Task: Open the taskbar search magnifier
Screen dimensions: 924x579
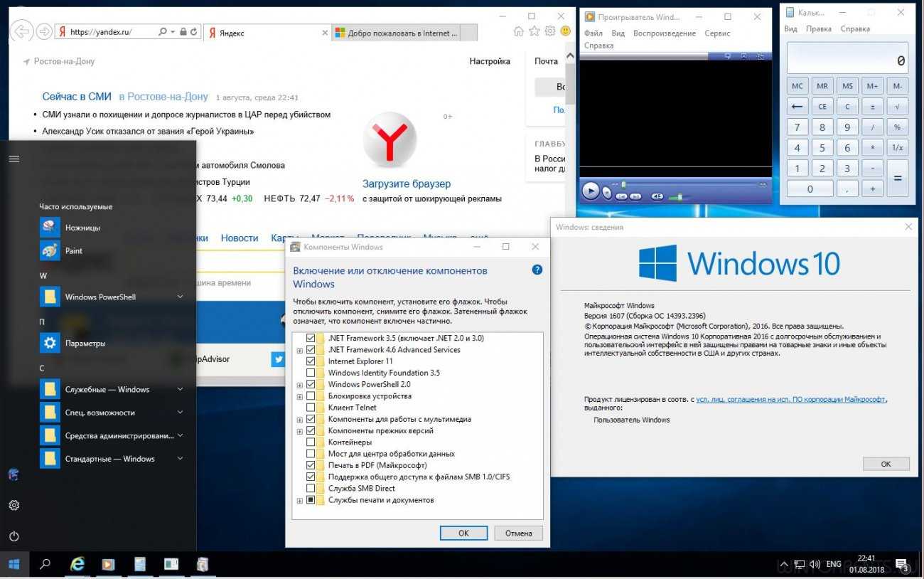Action: tap(45, 564)
